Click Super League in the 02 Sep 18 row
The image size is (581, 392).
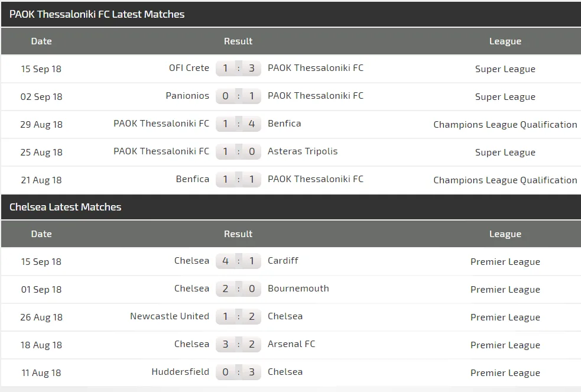pyautogui.click(x=505, y=96)
